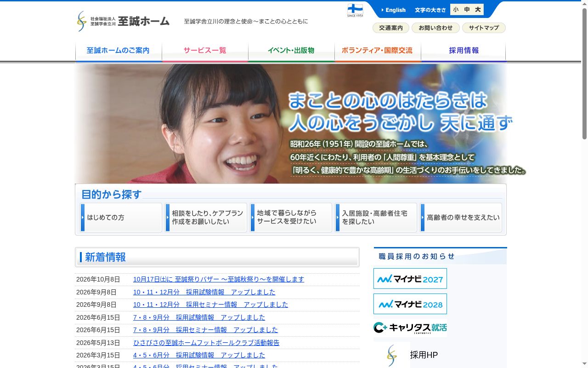Open 10・11・12月分 採用セミナー情報 link

tap(211, 305)
